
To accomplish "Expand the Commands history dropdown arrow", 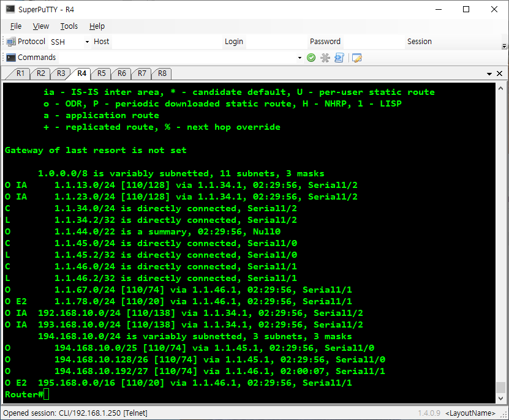I will pyautogui.click(x=300, y=58).
